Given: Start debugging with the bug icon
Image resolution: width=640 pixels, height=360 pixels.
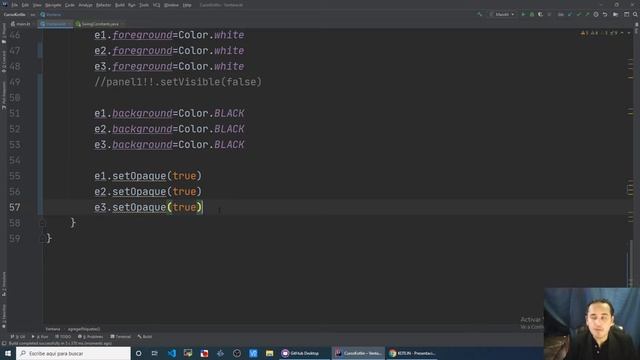Looking at the screenshot, I should (x=532, y=14).
